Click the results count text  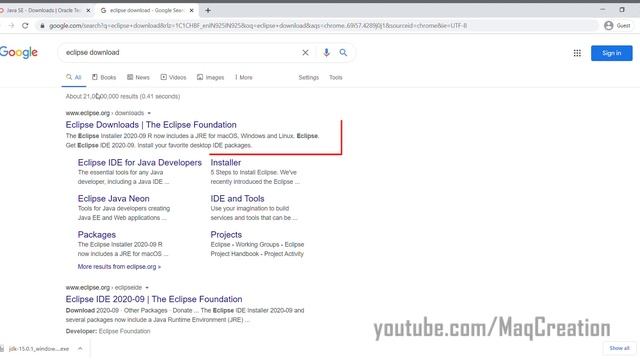123,96
